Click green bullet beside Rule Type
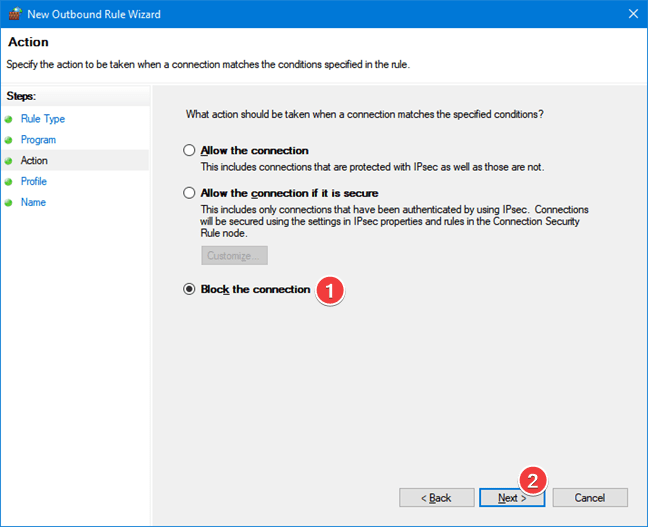This screenshot has width=648, height=527. 8,119
